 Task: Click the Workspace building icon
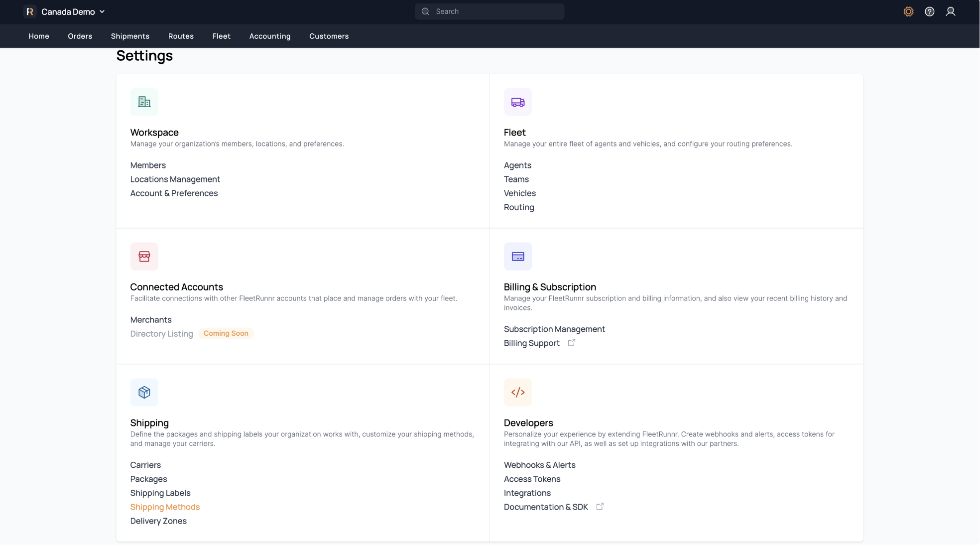[144, 102]
